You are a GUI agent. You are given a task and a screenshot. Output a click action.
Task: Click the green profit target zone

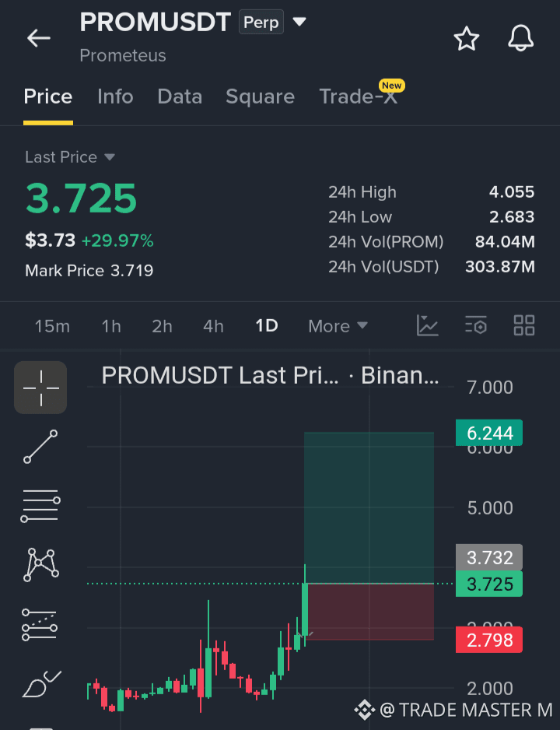click(369, 507)
